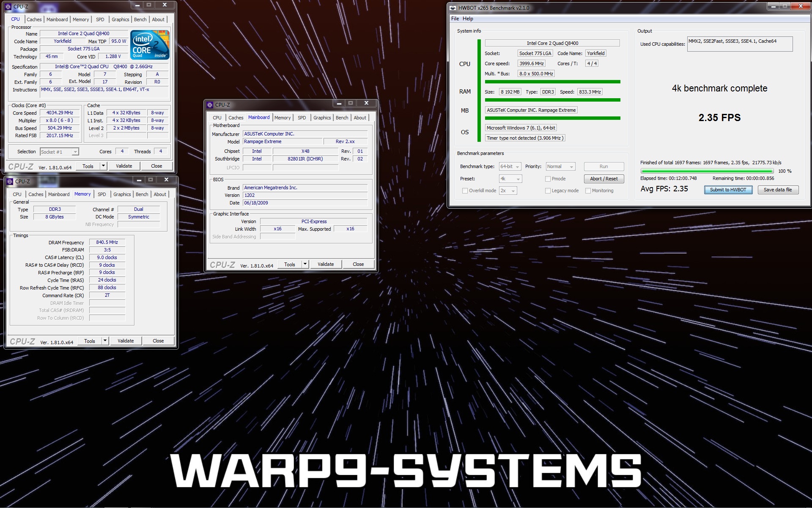Click Validate in Memory window
This screenshot has width=812, height=508.
126,341
